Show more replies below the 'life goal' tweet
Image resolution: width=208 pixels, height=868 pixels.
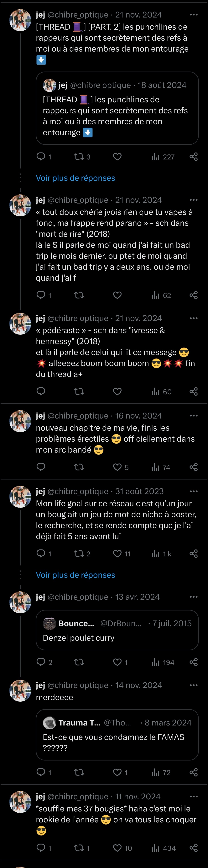pyautogui.click(x=76, y=575)
